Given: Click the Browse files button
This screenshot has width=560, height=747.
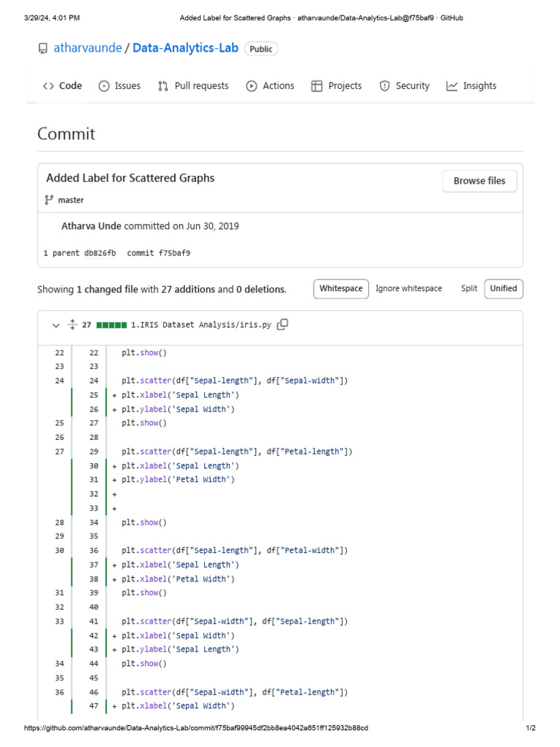Looking at the screenshot, I should click(480, 181).
